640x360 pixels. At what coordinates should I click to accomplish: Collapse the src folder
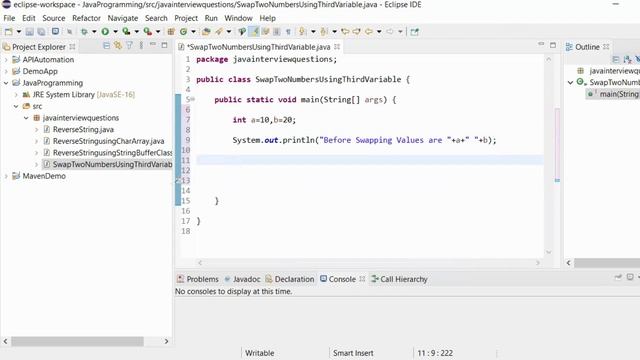click(x=16, y=106)
